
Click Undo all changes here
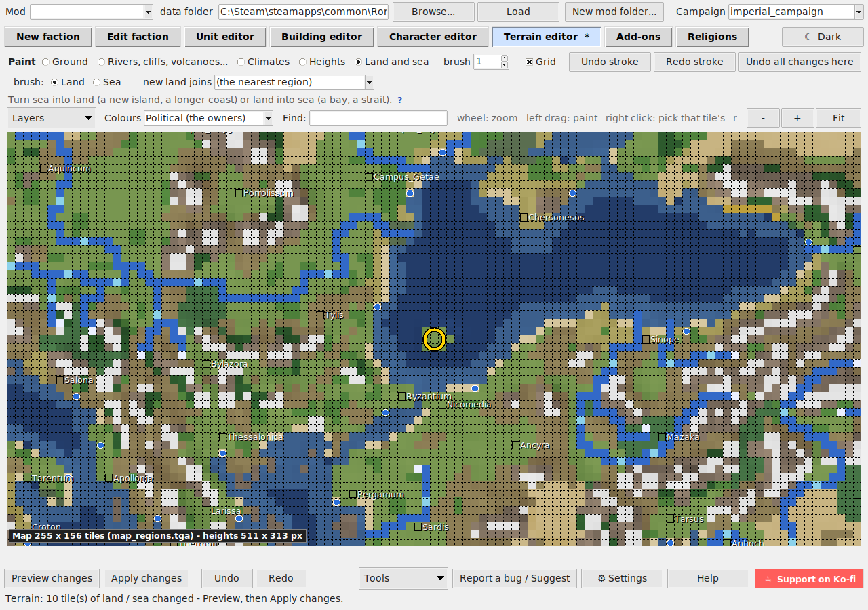[x=800, y=62]
